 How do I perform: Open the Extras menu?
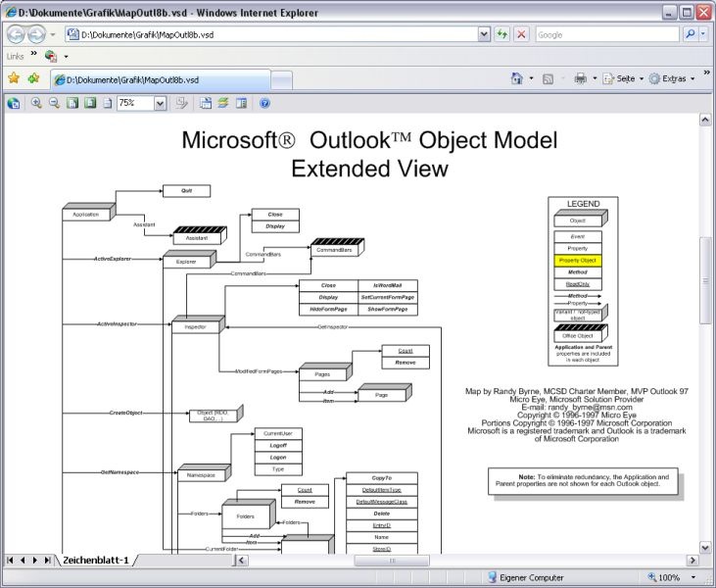pyautogui.click(x=672, y=78)
